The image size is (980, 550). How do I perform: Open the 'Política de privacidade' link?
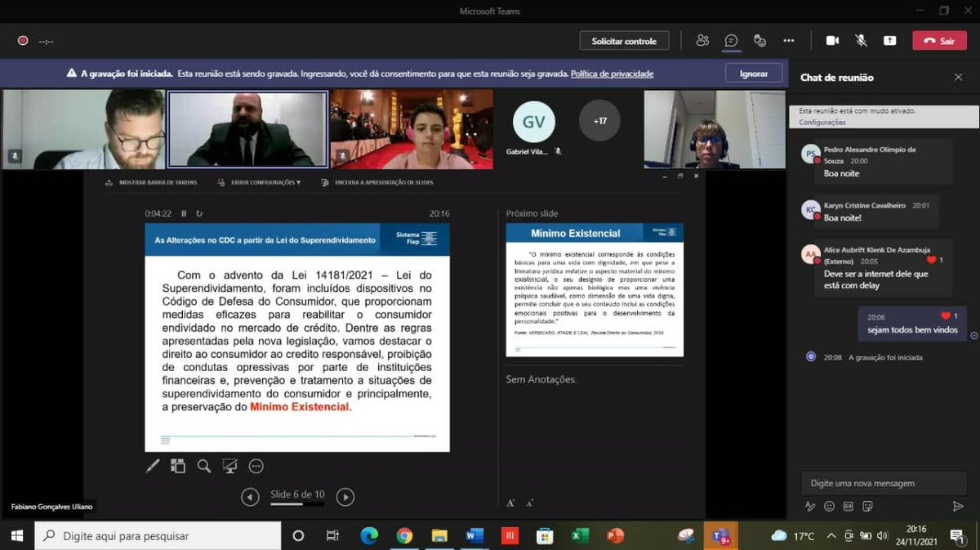(x=612, y=74)
